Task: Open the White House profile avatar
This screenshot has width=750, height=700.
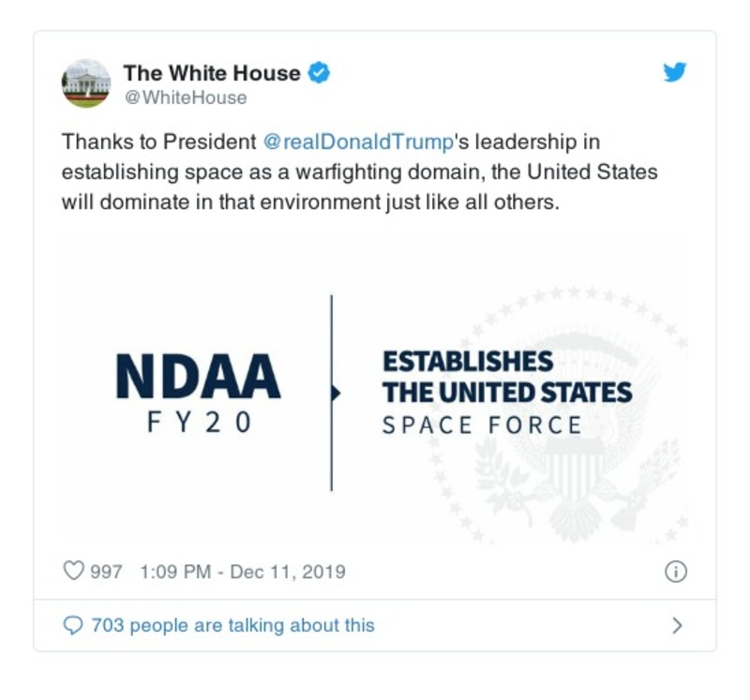Action: [x=88, y=82]
